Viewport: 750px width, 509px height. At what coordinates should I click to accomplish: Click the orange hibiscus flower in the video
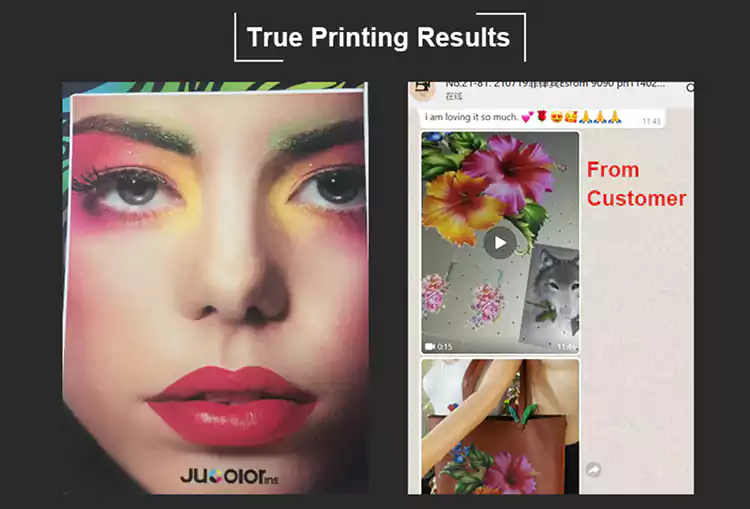pyautogui.click(x=459, y=206)
